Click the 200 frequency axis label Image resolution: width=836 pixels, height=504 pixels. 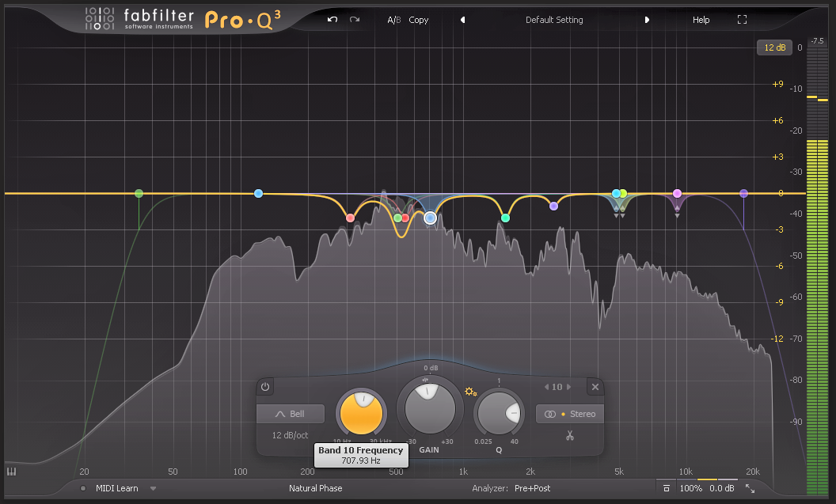[308, 472]
